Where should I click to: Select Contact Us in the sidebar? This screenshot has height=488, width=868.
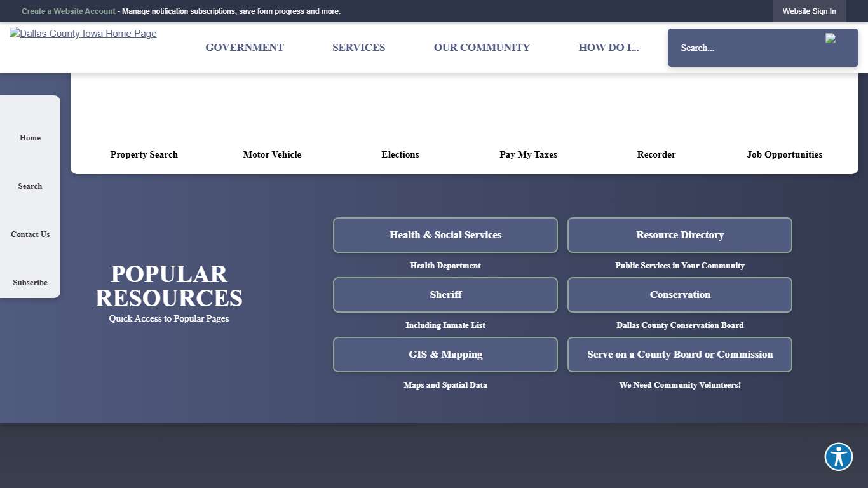point(30,234)
